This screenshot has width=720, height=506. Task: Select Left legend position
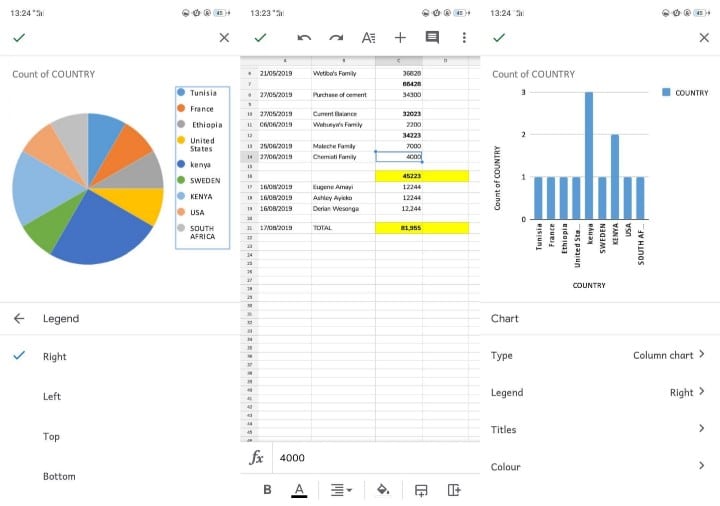[x=119, y=396]
